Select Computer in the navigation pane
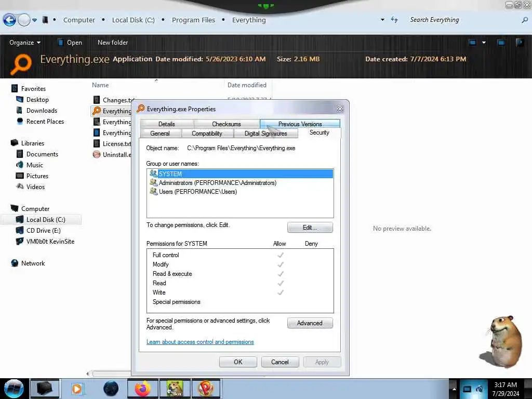The height and width of the screenshot is (399, 532). pos(35,209)
